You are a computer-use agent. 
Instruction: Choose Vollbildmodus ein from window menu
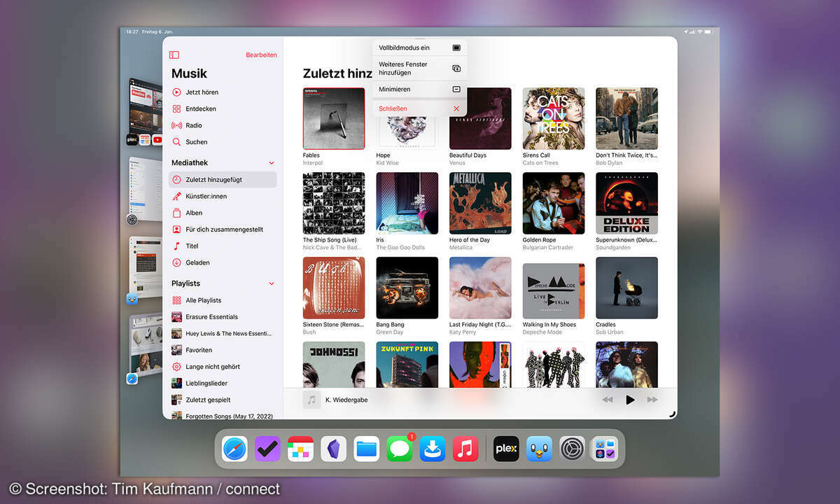coord(419,48)
